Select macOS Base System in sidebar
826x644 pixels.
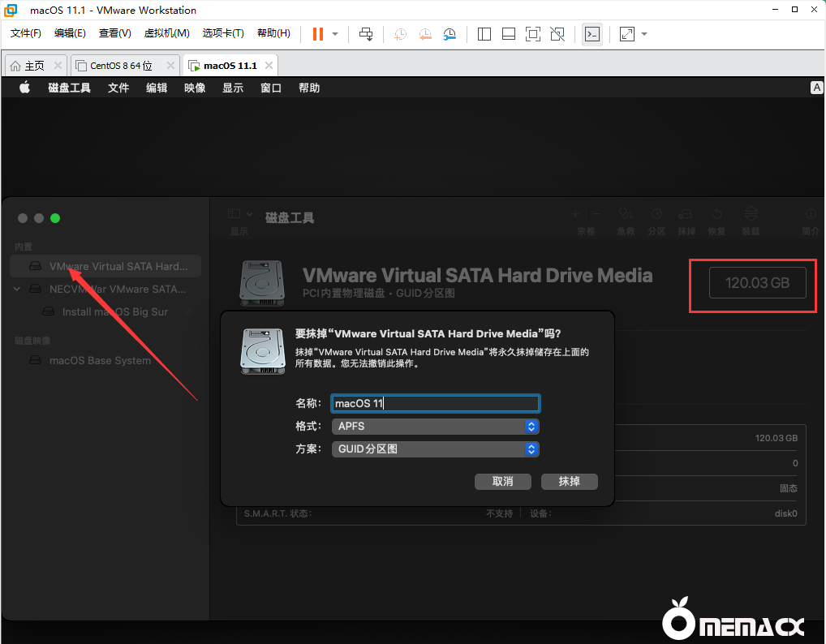tap(100, 360)
